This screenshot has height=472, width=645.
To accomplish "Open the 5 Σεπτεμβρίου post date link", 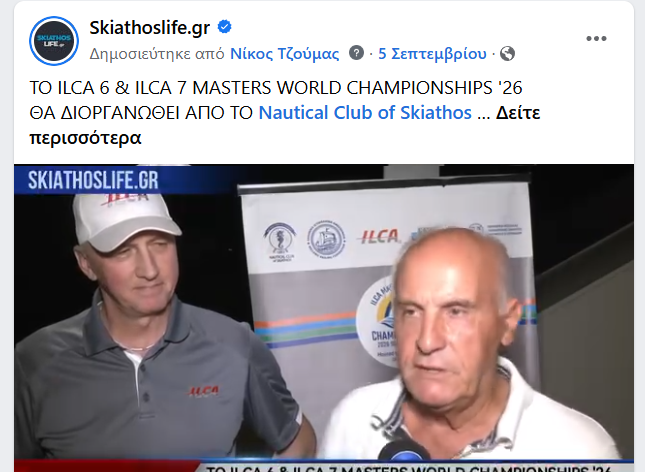I will click(x=432, y=53).
